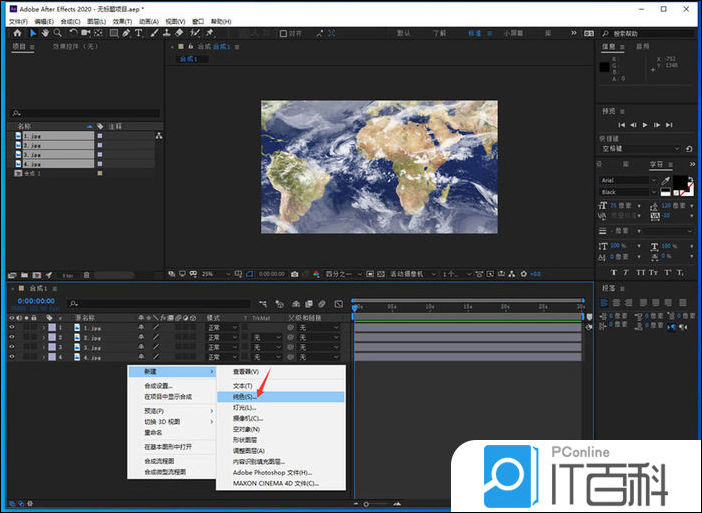The image size is (702, 513).
Task: Click 合成设置... in the context menu
Action: 158,385
